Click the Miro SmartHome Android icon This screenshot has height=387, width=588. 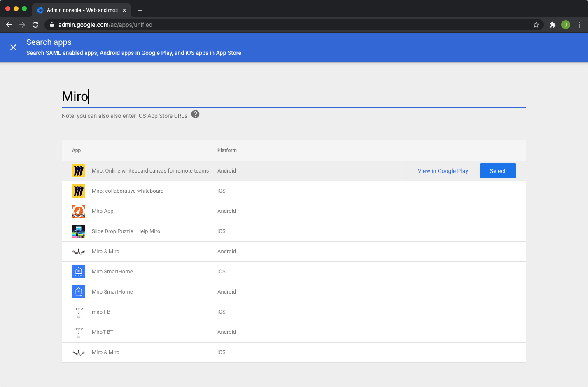79,292
